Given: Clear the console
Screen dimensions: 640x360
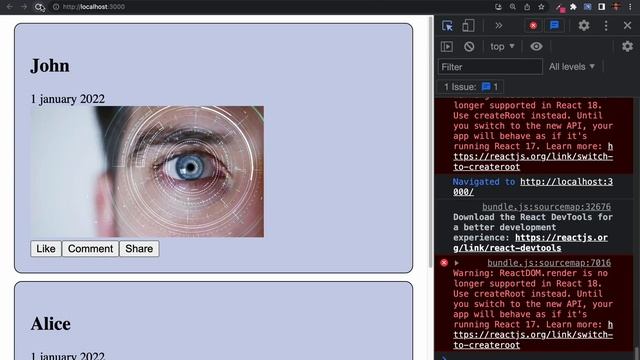Looking at the screenshot, I should click(469, 47).
